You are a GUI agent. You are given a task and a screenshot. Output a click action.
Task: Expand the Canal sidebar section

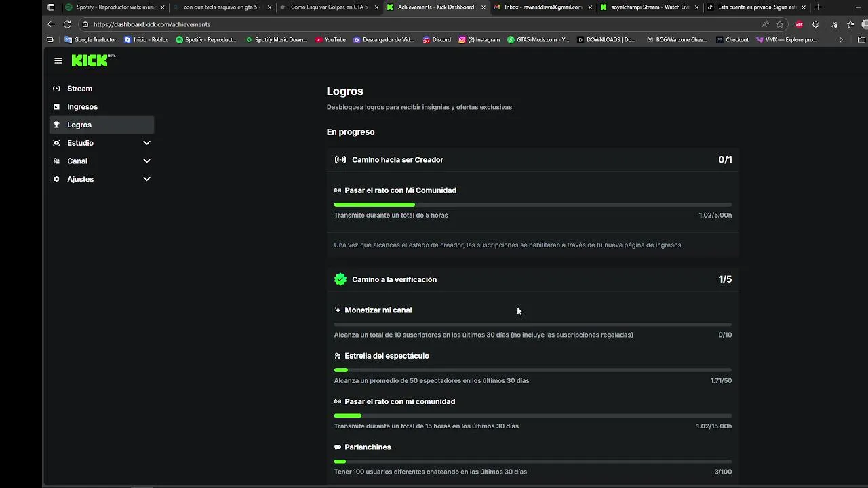tap(146, 161)
